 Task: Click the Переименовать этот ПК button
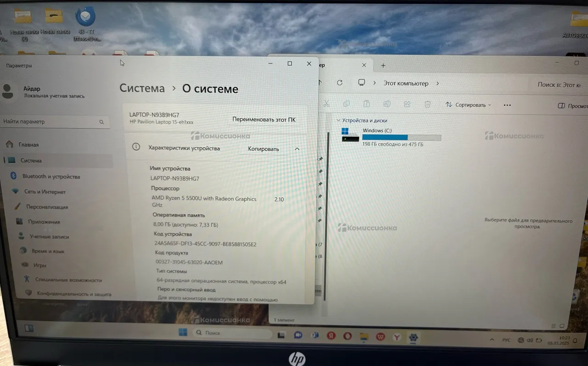264,120
